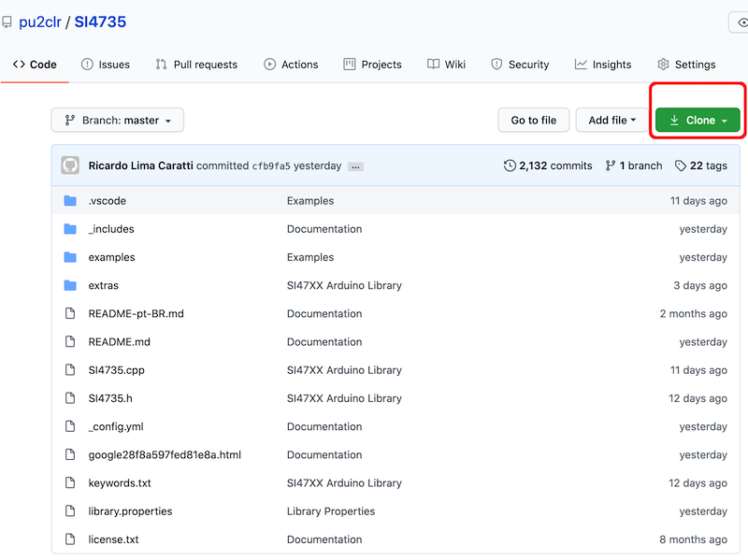This screenshot has height=560, width=748.
Task: Open library.properties file
Action: 130,510
